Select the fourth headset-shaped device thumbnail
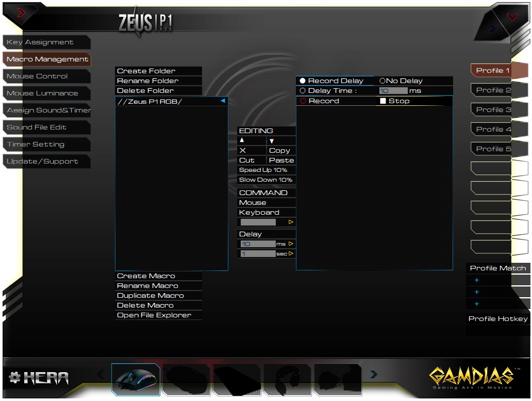 pos(288,379)
